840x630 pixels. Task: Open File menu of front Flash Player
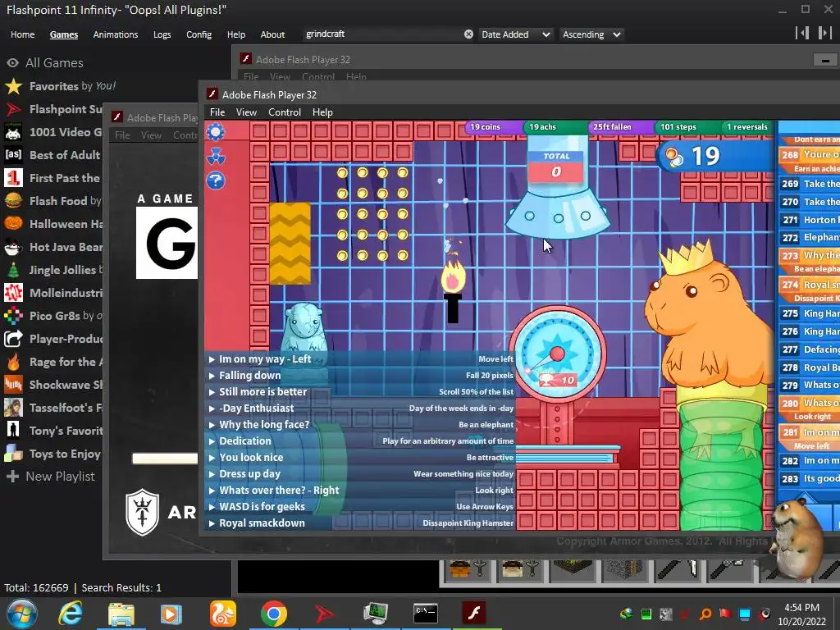point(217,112)
